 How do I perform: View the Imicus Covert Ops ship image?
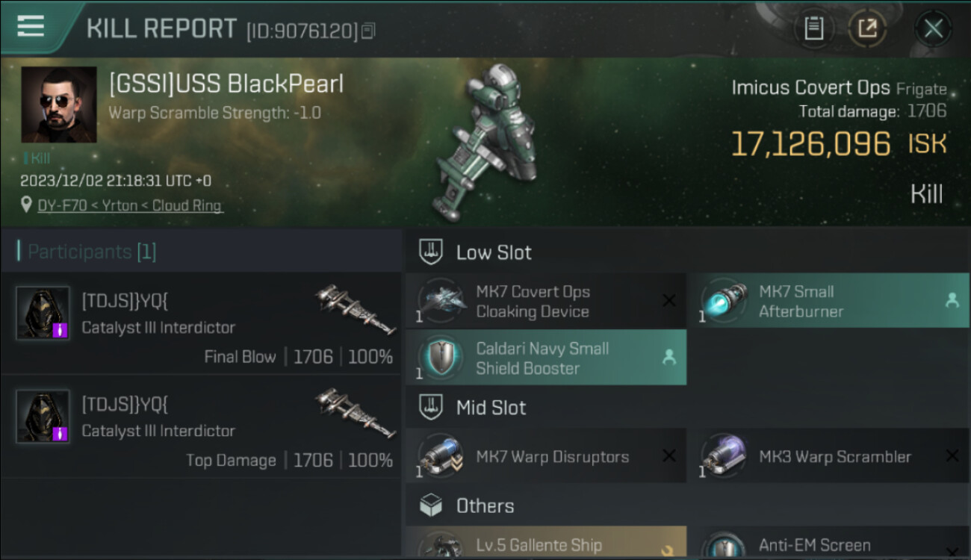[x=493, y=142]
